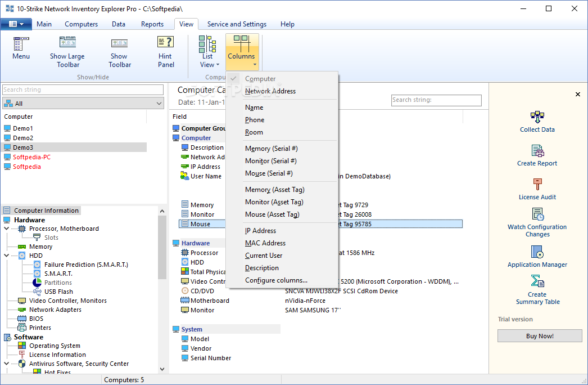Screen dimensions: 588x385
Task: Open Service and Settings tab
Action: [x=237, y=24]
